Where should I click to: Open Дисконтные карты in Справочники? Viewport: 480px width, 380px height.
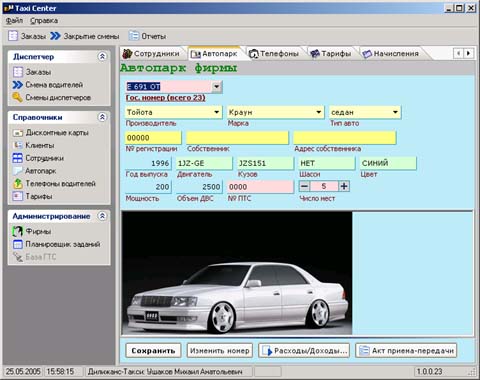click(x=51, y=133)
